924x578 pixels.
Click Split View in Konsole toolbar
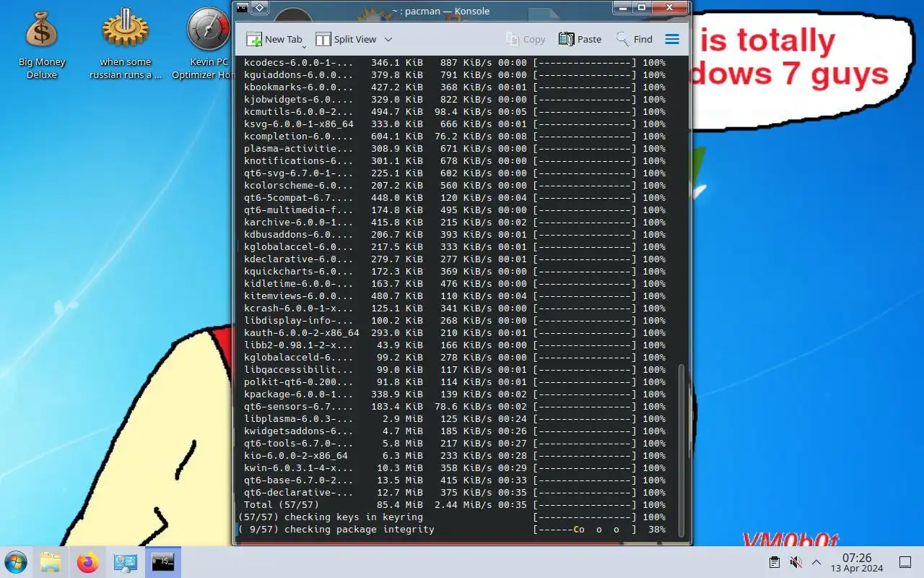point(346,40)
